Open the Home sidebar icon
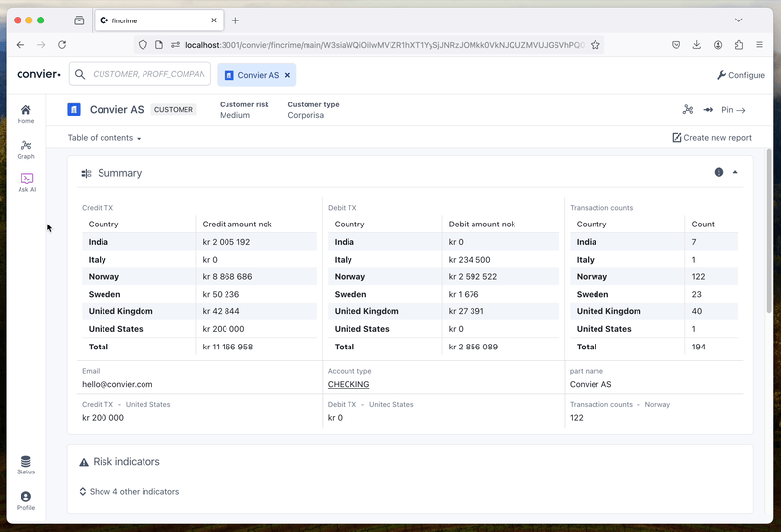This screenshot has width=781, height=532. point(26,114)
